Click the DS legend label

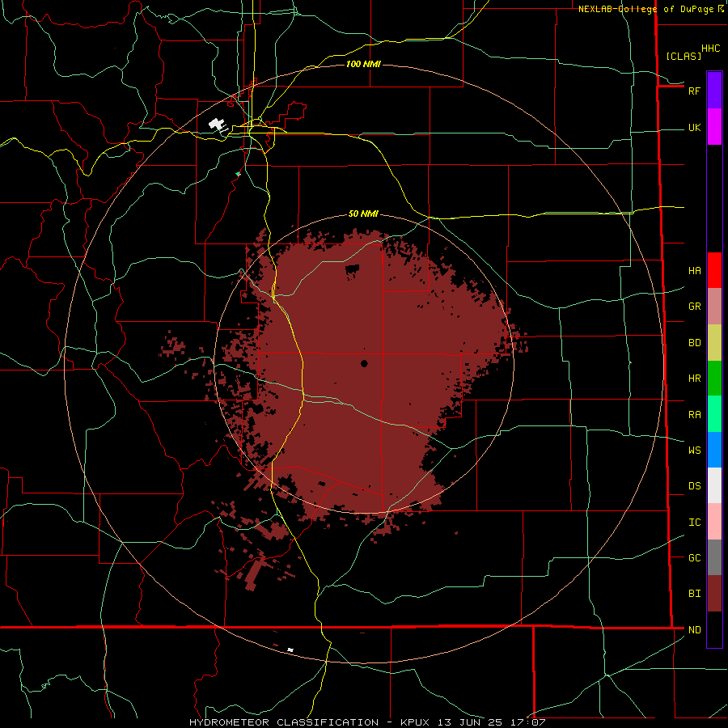[694, 486]
